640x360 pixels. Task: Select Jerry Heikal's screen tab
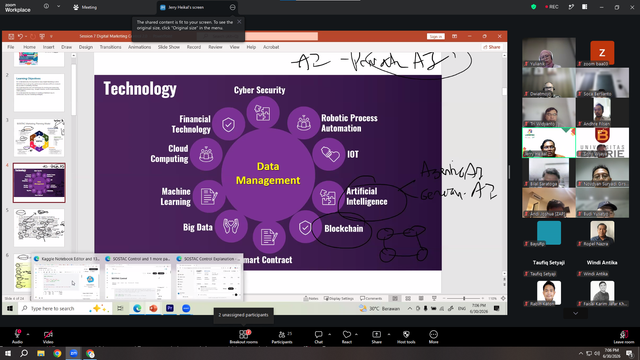pos(193,7)
